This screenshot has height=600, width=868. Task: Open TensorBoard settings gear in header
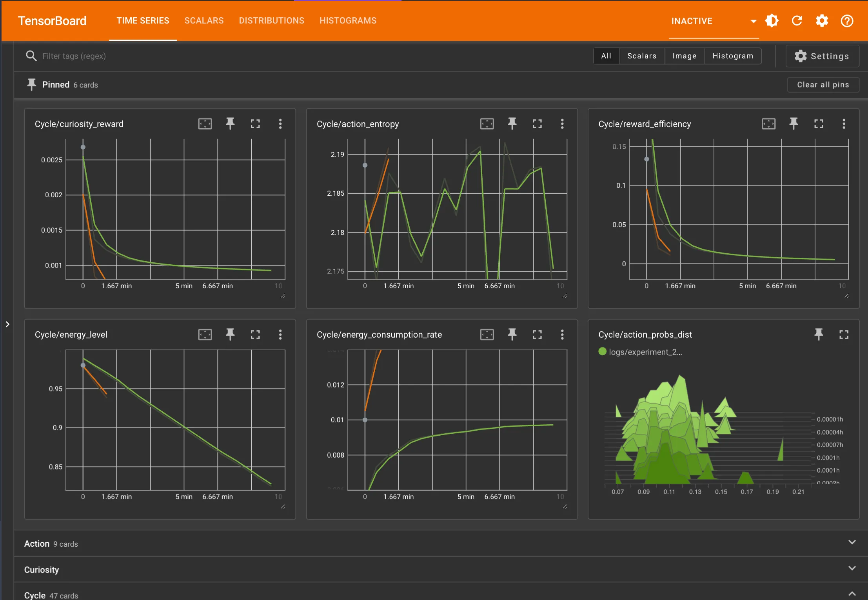[x=822, y=21]
